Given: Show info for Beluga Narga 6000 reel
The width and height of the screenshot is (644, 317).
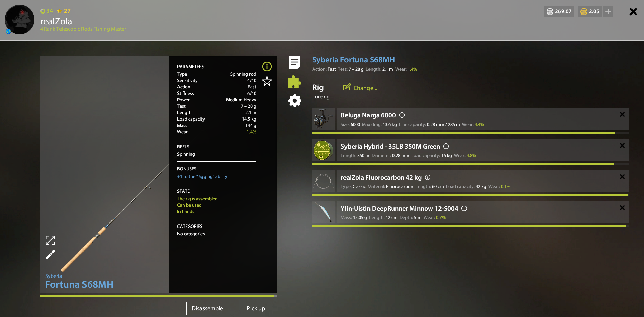Looking at the screenshot, I should pyautogui.click(x=402, y=115).
